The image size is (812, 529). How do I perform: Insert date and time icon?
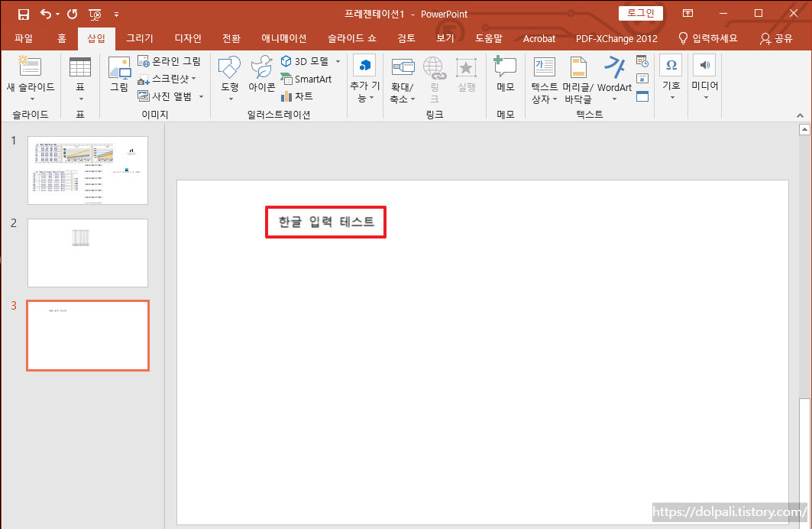[x=642, y=62]
